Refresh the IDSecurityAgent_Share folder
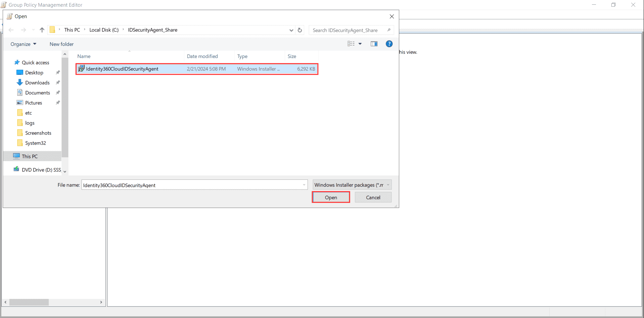The height and width of the screenshot is (318, 644). point(300,30)
